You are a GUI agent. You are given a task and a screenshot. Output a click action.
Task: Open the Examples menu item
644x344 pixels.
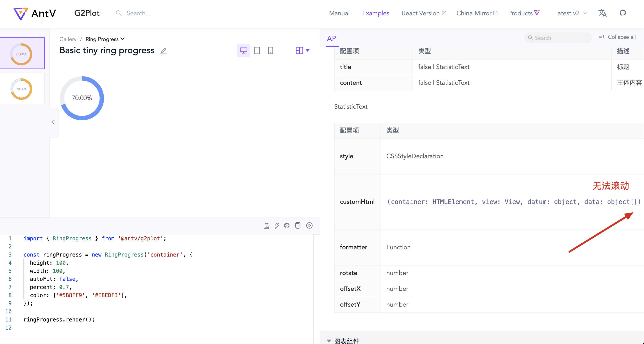tap(376, 13)
